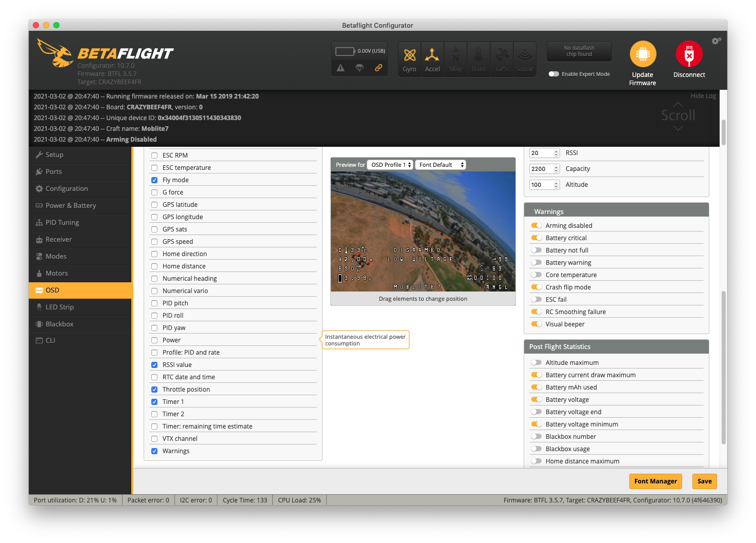The image size is (756, 543).
Task: Click the orange link status icon
Action: click(379, 68)
